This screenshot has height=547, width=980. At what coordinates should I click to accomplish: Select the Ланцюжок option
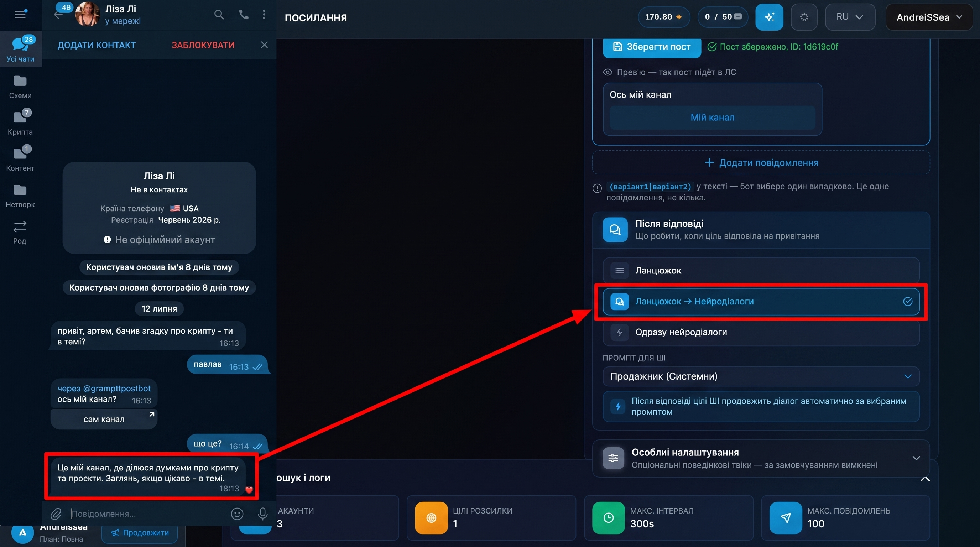(761, 270)
